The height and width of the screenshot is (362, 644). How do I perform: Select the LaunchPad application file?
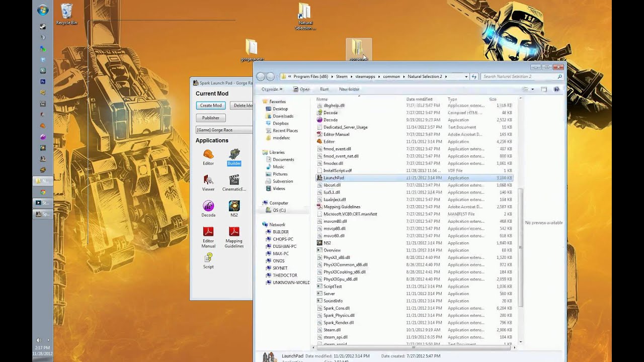(x=414, y=177)
